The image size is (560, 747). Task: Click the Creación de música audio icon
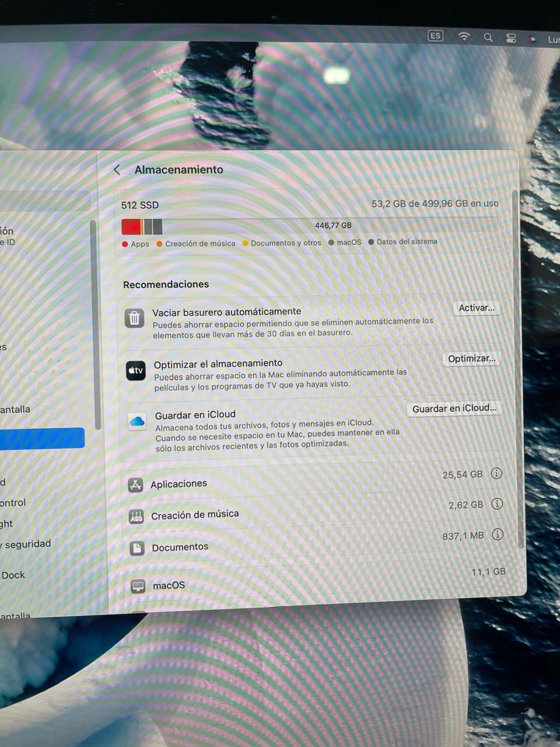(135, 516)
